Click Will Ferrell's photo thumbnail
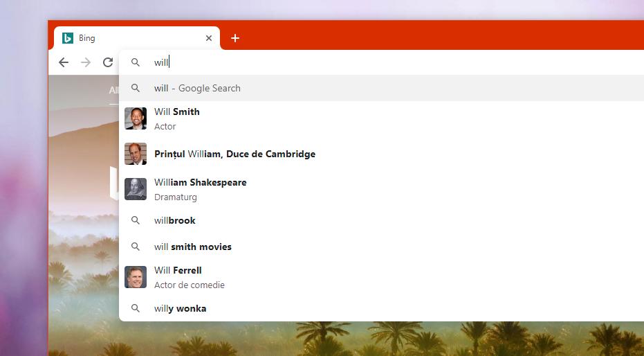Viewport: 644px width, 356px height. tap(136, 277)
